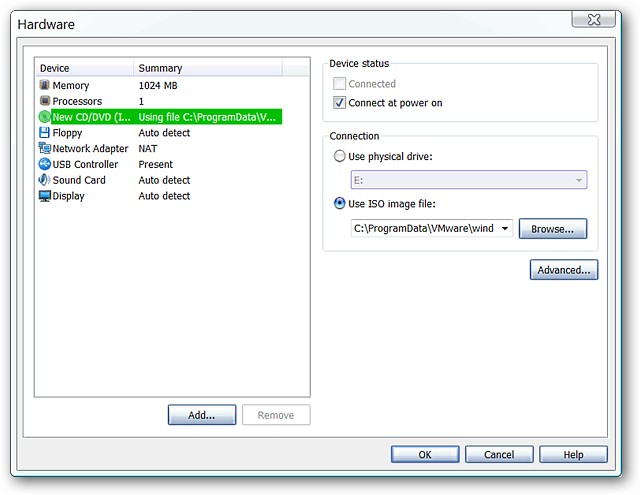Click the 1024 MB summary value
640x495 pixels.
(x=158, y=85)
